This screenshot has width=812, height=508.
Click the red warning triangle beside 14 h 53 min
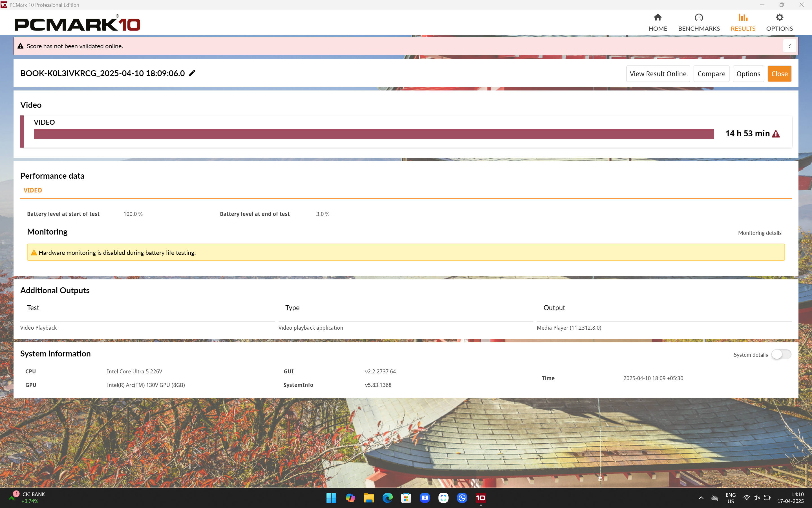click(x=776, y=134)
